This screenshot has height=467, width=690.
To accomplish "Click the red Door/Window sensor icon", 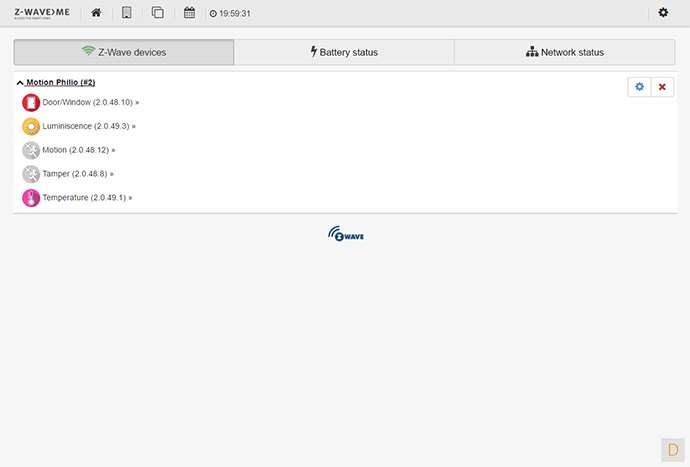I will (31, 103).
